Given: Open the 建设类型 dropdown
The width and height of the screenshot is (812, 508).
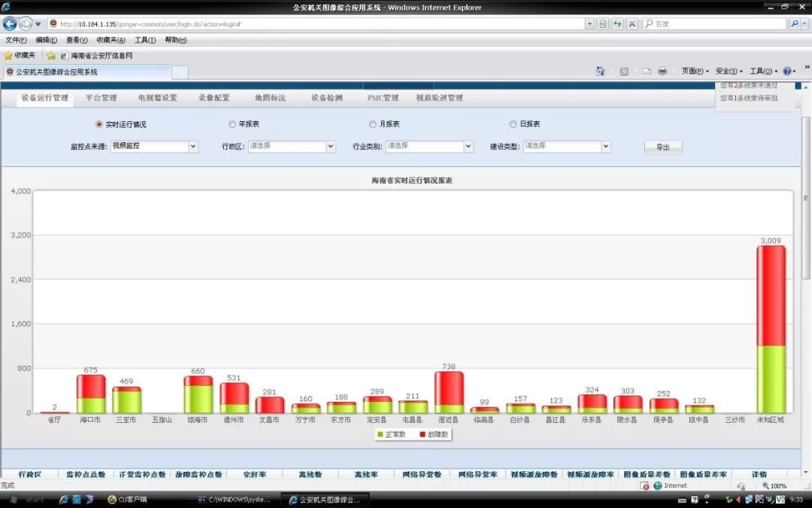Looking at the screenshot, I should [x=567, y=147].
